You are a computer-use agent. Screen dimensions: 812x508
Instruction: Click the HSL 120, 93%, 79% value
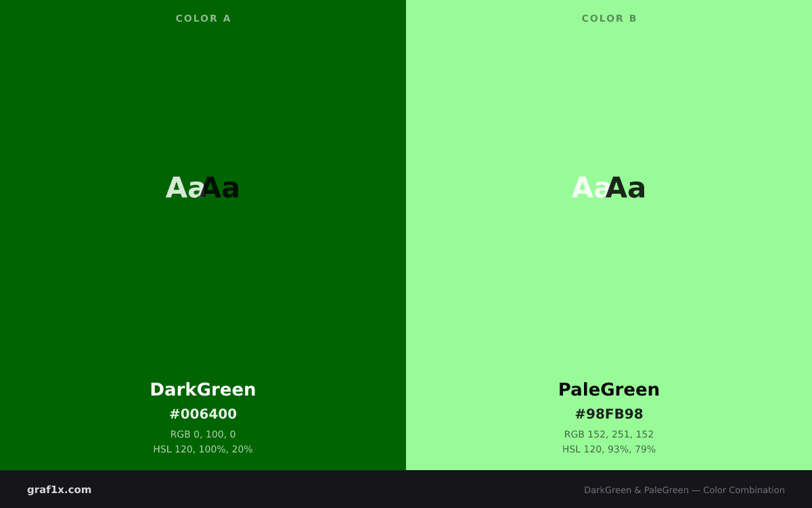click(x=609, y=449)
